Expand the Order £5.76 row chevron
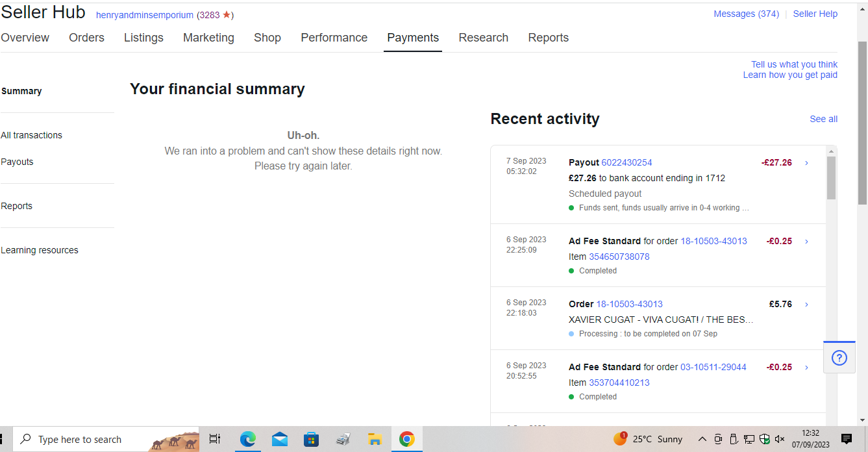Image resolution: width=868 pixels, height=452 pixels. (806, 304)
